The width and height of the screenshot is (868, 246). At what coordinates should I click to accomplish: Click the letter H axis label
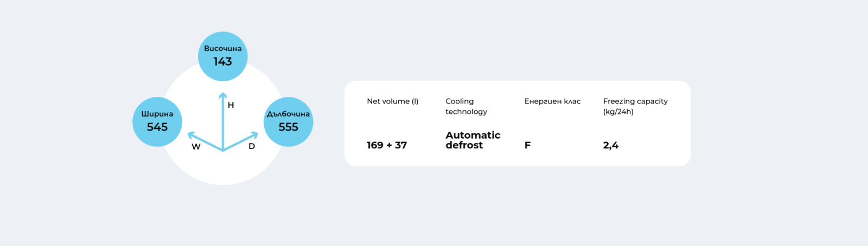(231, 105)
